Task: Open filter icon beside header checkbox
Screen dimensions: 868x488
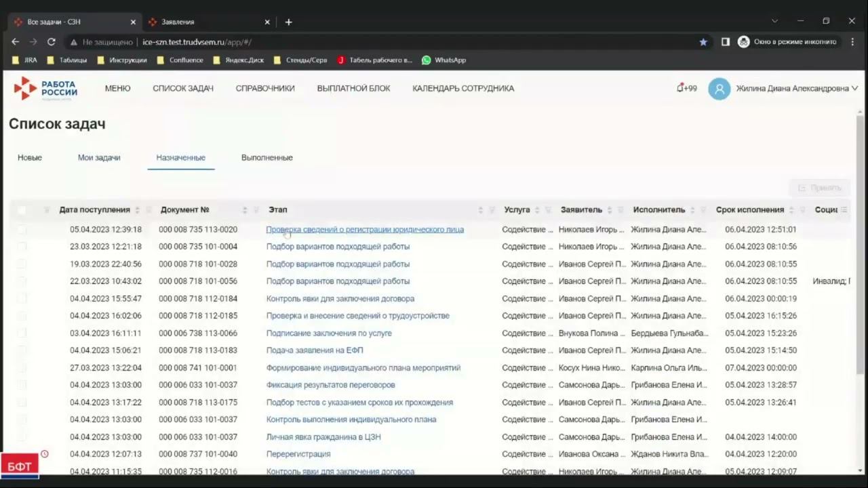Action: tap(47, 210)
